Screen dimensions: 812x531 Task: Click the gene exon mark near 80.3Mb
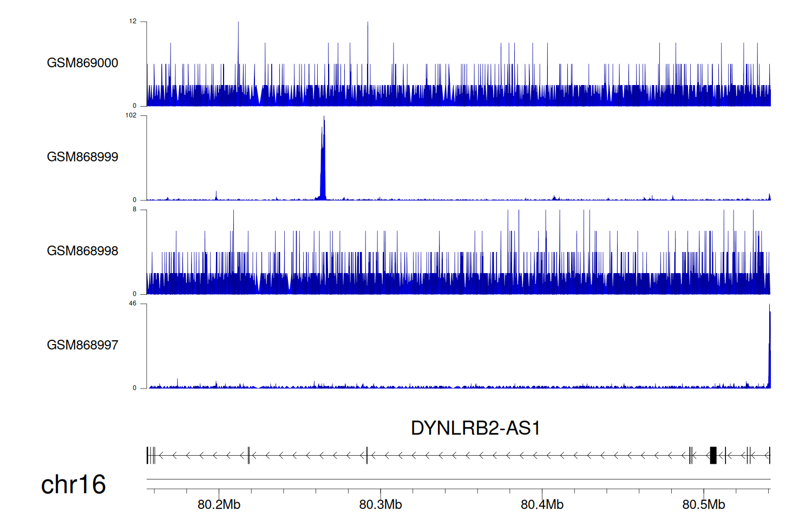click(x=367, y=455)
